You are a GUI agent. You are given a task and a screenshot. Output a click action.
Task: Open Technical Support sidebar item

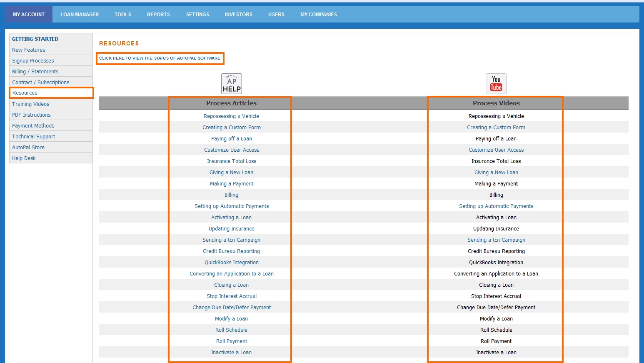point(34,136)
